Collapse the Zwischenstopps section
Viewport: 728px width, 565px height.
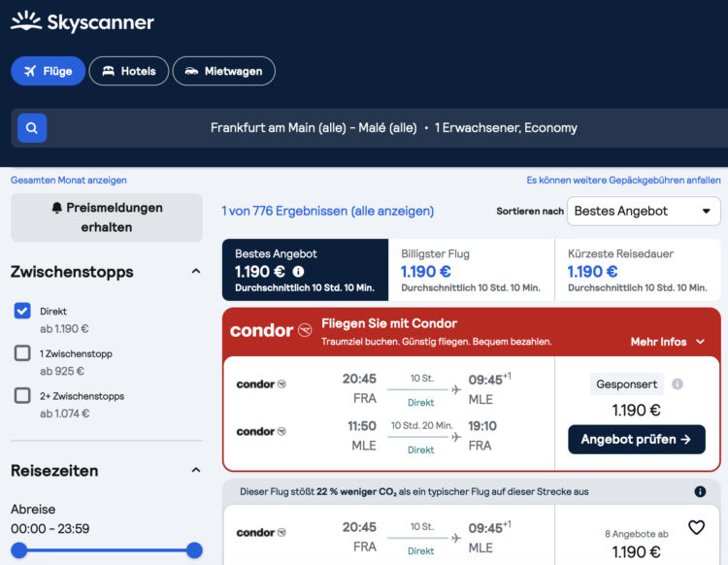pos(196,271)
